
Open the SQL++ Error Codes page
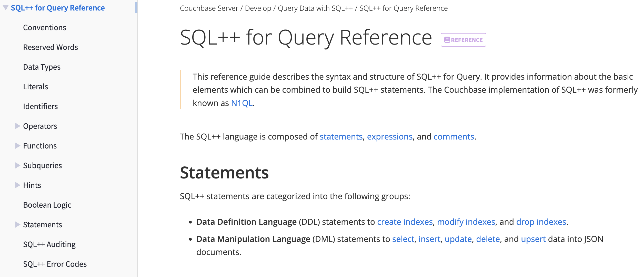pyautogui.click(x=55, y=264)
